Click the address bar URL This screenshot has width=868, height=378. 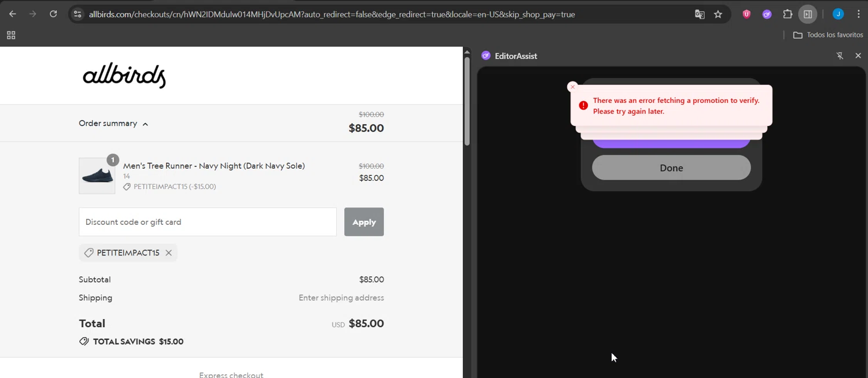pos(332,14)
